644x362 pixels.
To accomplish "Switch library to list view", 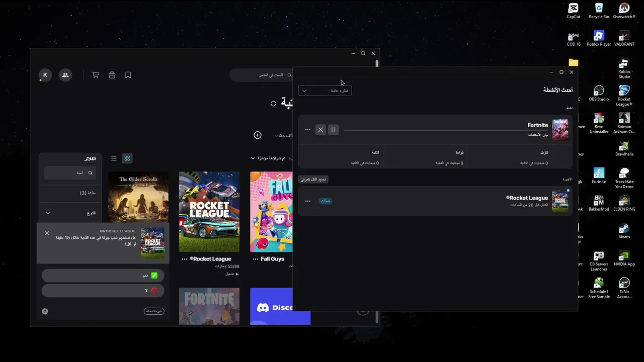I will click(114, 158).
